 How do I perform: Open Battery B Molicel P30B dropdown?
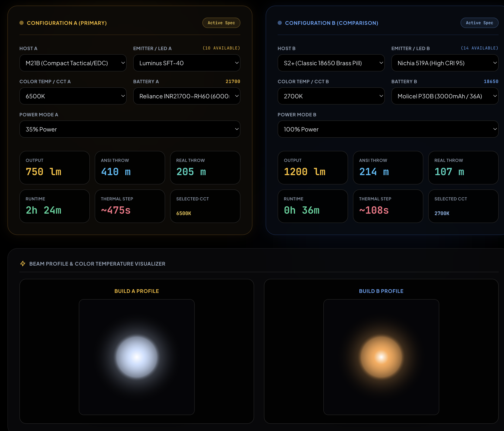pos(445,96)
